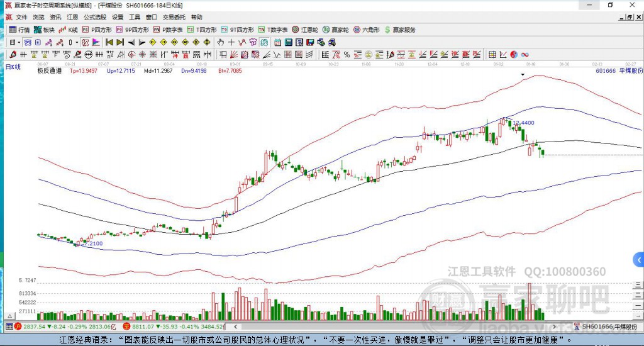Screen dimensions: 644x346
Task: Click the 601666 平煤股份 stock label
Action: pyautogui.click(x=619, y=70)
